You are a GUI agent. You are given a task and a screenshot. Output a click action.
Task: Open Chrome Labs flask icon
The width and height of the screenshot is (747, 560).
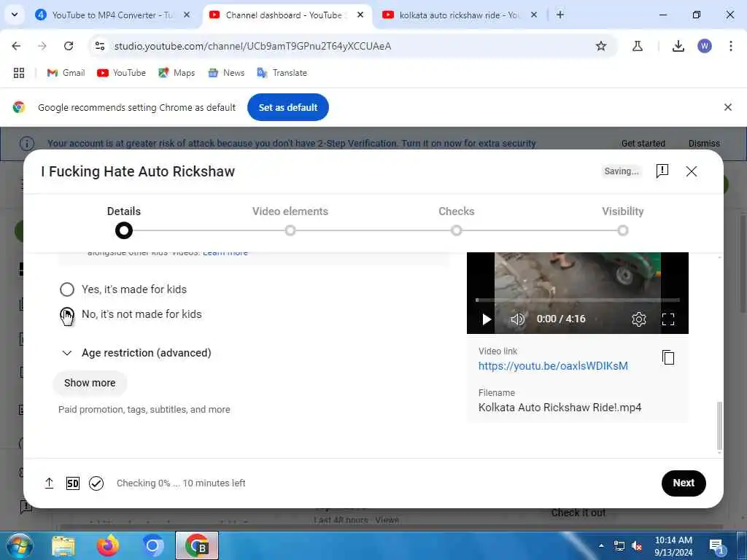637,46
